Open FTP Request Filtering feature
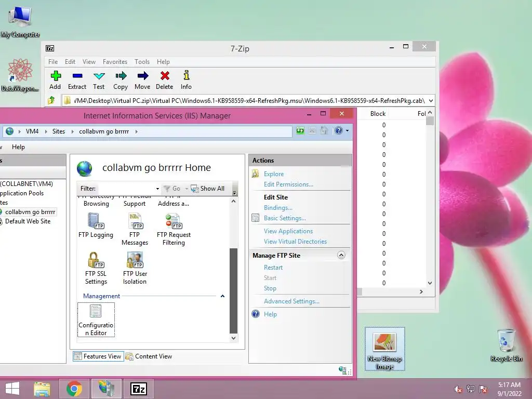Screen dimensions: 532x399 coord(174,229)
